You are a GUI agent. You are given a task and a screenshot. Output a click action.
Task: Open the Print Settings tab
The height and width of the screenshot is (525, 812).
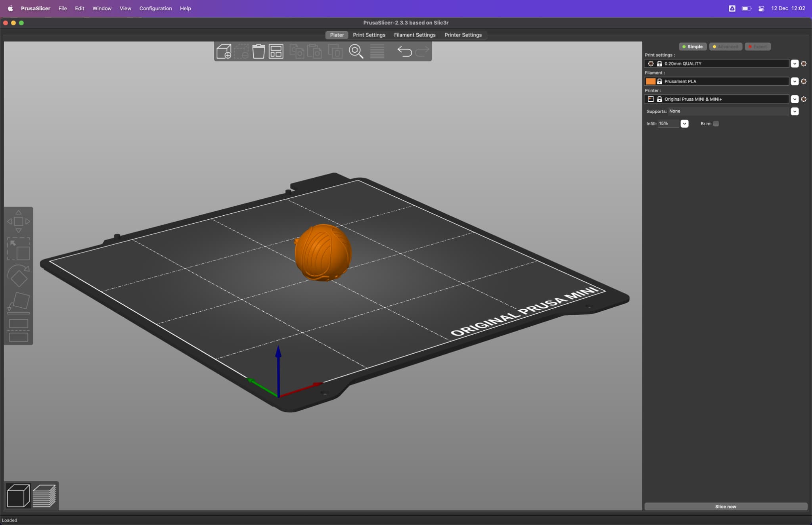(x=369, y=35)
